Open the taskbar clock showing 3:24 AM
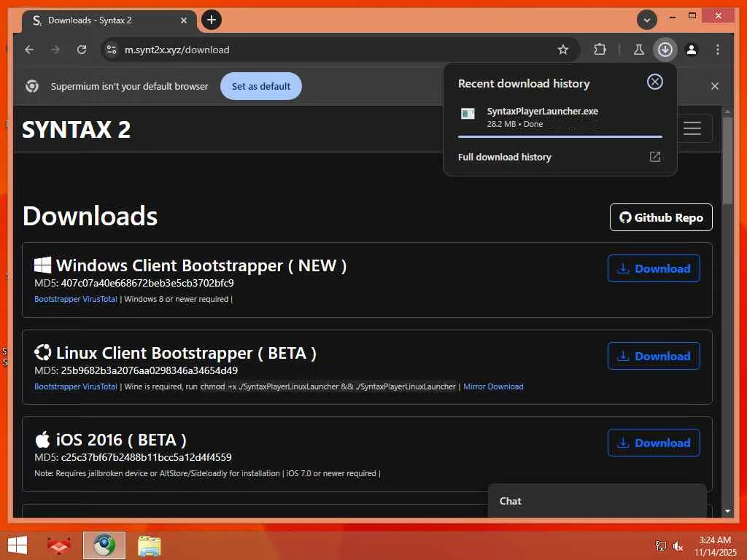The image size is (747, 560). click(715, 545)
